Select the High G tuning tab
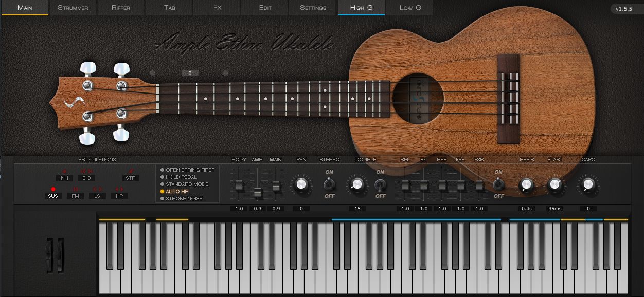 pos(362,8)
